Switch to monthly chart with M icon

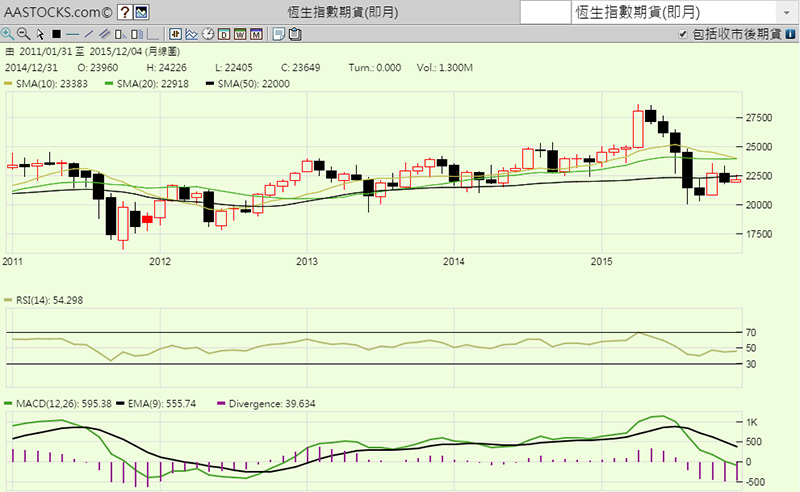click(x=256, y=33)
